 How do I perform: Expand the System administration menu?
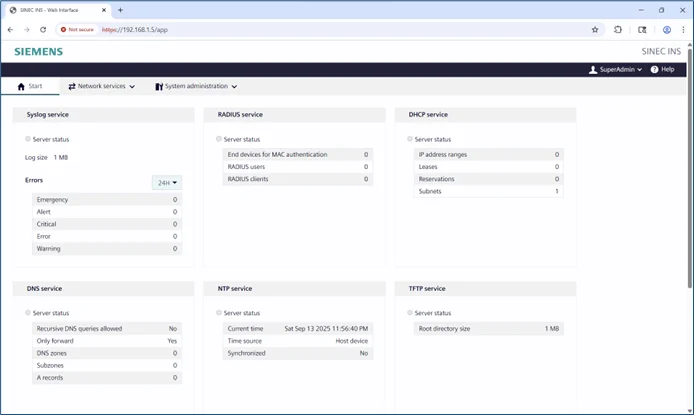(x=201, y=87)
